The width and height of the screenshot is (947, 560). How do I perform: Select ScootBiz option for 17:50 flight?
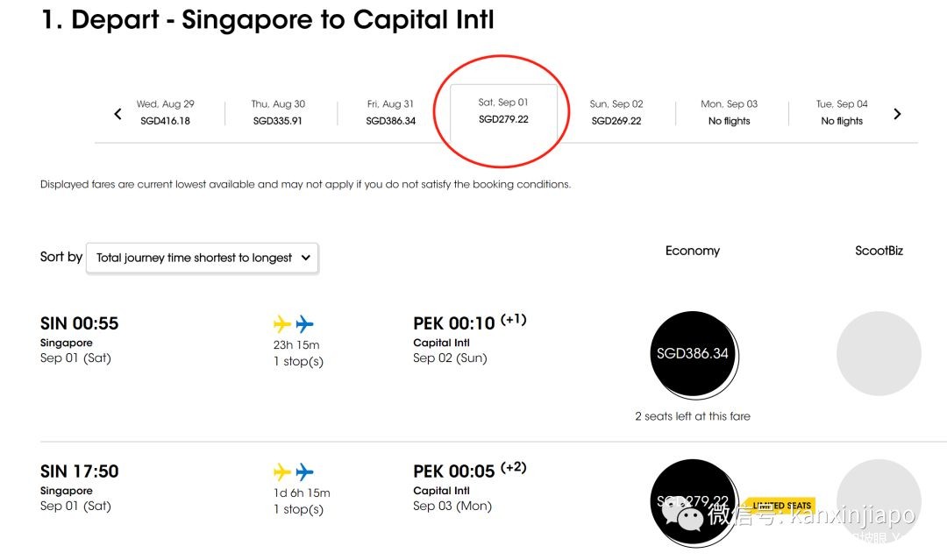(879, 501)
